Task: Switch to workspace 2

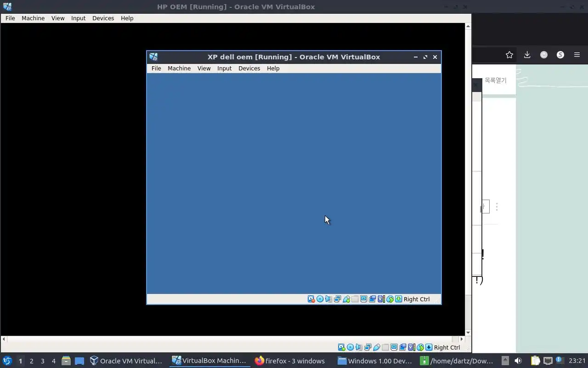Action: tap(31, 361)
